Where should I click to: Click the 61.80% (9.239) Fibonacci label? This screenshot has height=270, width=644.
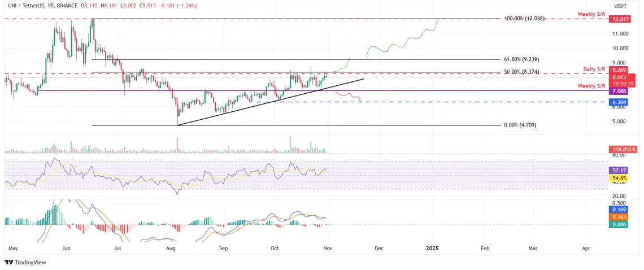coord(523,59)
